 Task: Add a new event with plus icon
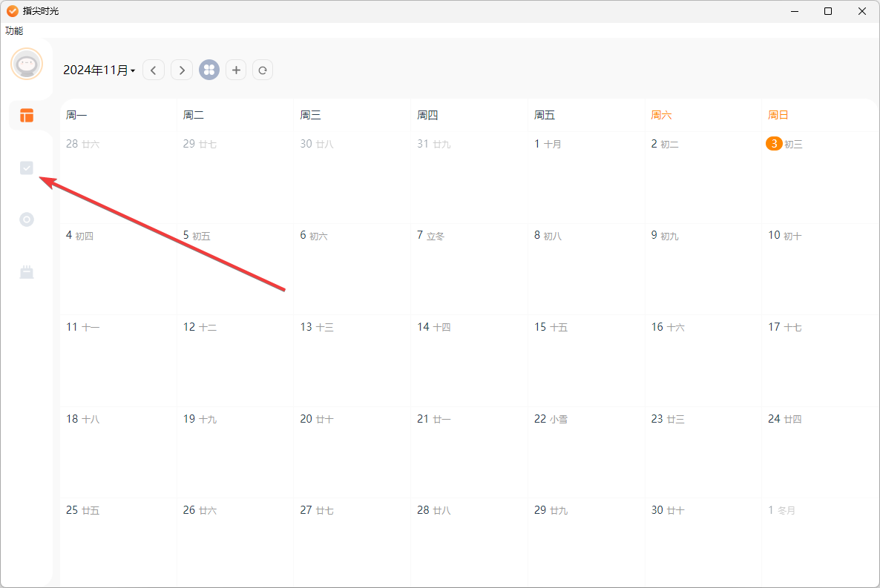[x=236, y=70]
